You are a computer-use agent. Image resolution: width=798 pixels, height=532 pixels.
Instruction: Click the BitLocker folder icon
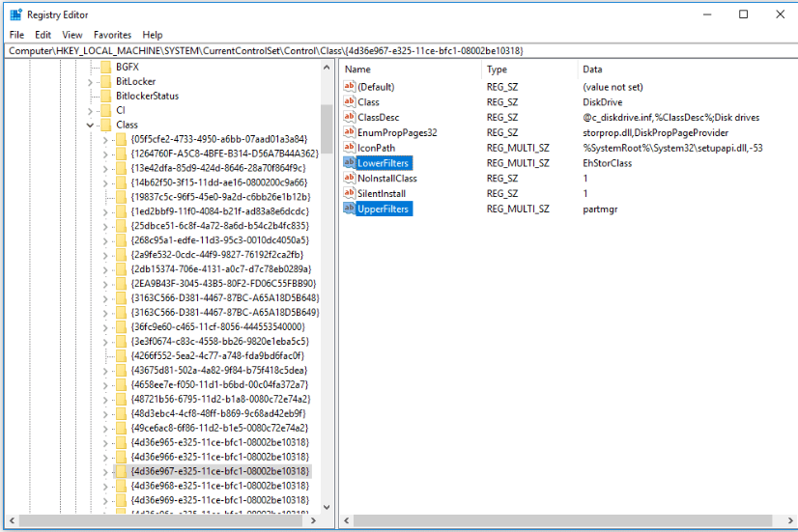[106, 81]
